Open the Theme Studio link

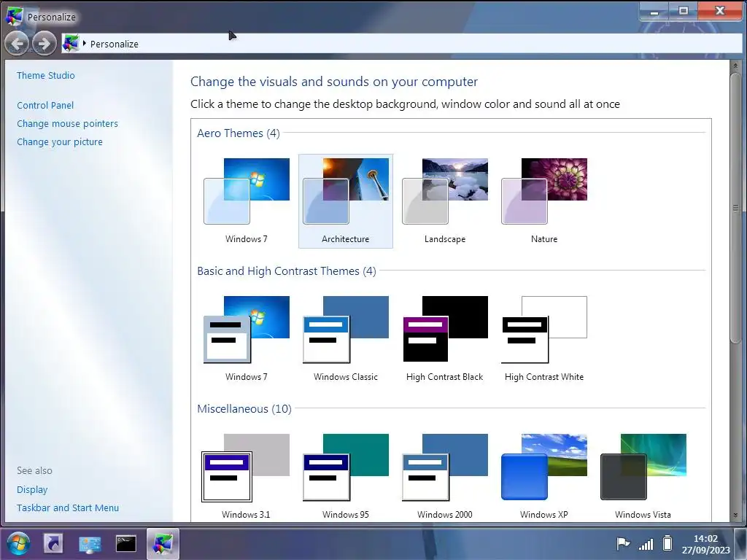46,75
